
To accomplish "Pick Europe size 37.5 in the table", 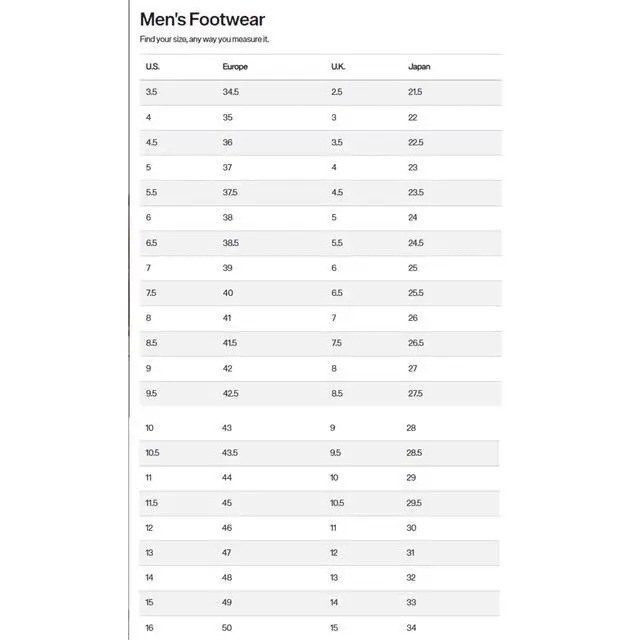I will click(x=230, y=192).
